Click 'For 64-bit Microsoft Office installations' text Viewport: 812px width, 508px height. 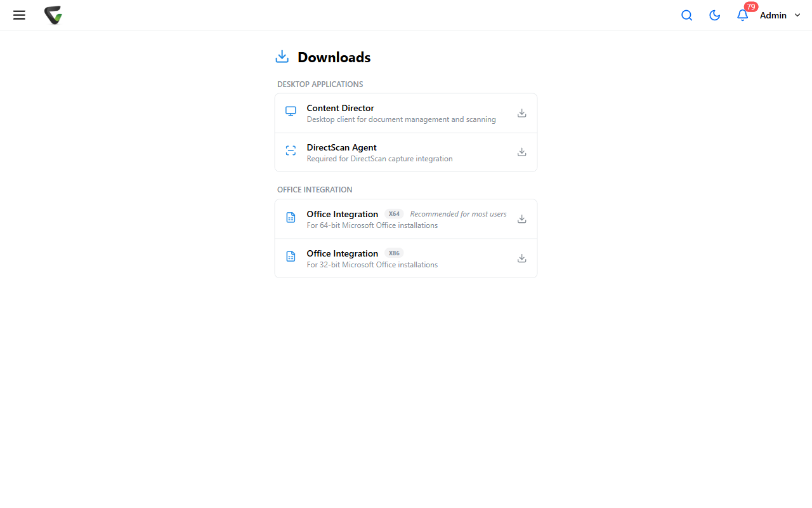pos(372,225)
